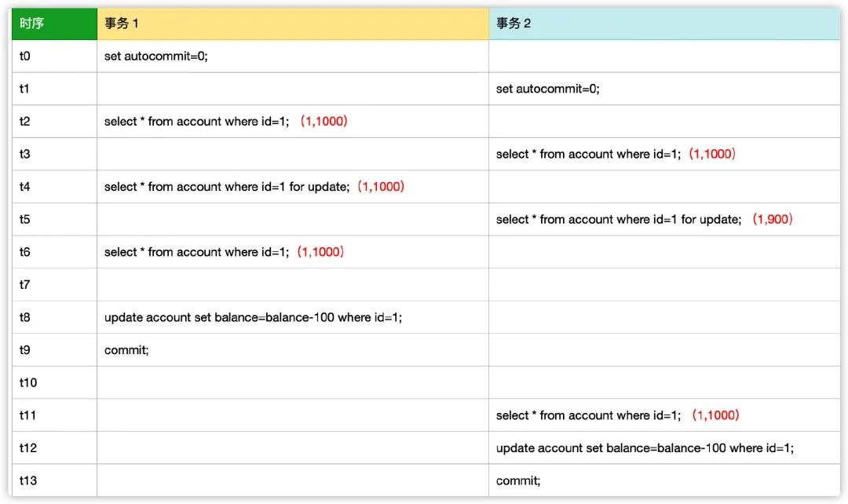This screenshot has width=848, height=504.
Task: Click 'set autocommit=0;' in 事务 1 column
Action: point(155,57)
